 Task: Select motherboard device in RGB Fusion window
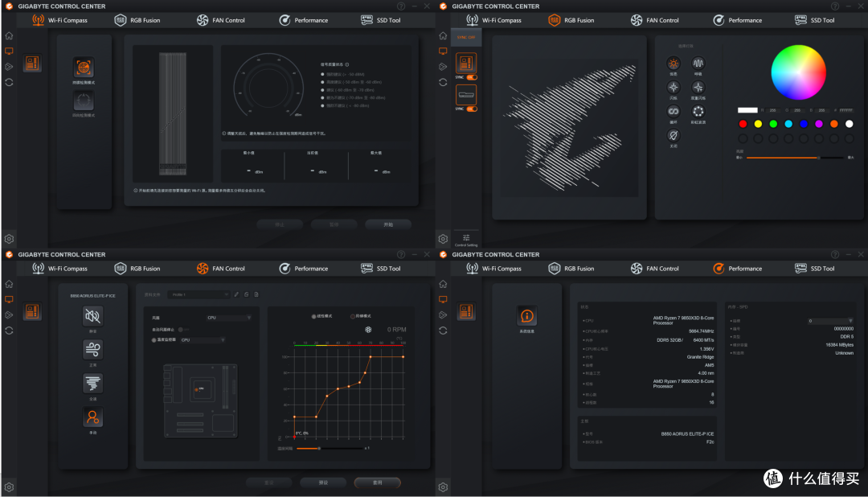click(466, 64)
